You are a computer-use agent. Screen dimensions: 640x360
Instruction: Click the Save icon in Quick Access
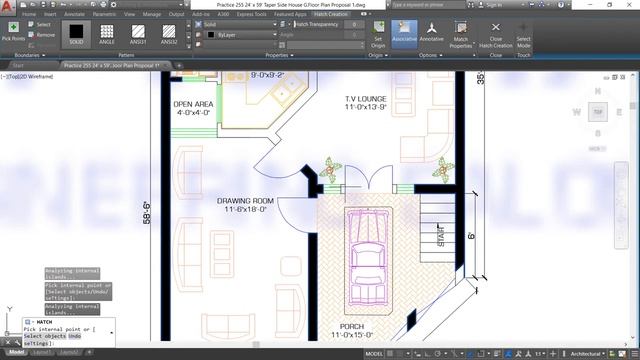coord(43,4)
